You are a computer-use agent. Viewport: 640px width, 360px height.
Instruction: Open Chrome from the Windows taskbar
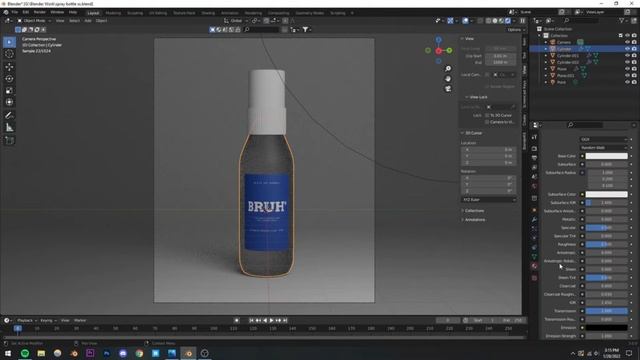click(139, 353)
